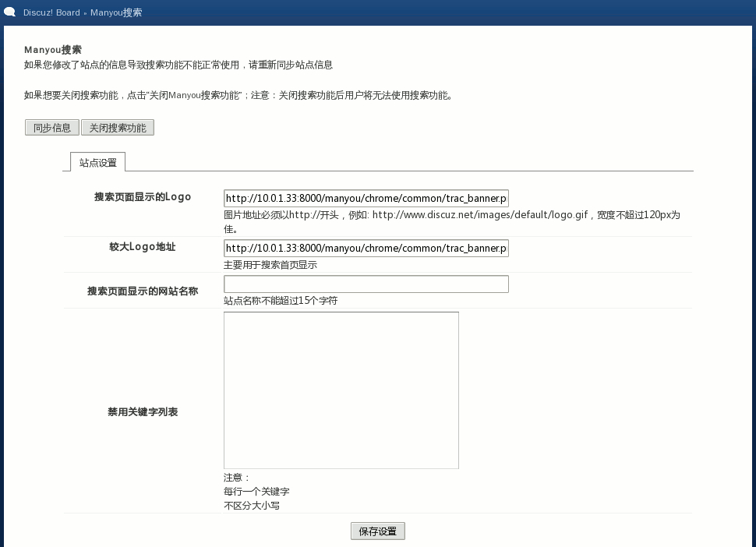Viewport: 756px width, 547px height.
Task: Click the 搜索页面显示的网站名称 input field
Action: point(366,284)
